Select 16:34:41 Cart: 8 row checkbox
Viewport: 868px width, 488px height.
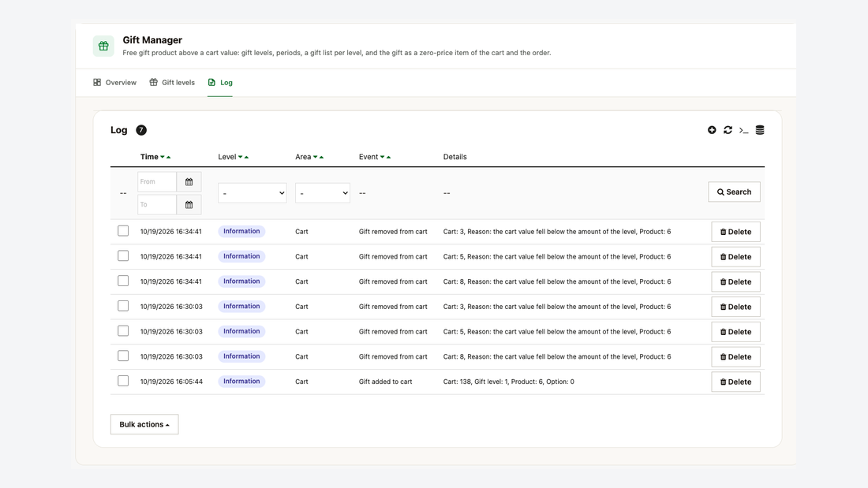123,281
